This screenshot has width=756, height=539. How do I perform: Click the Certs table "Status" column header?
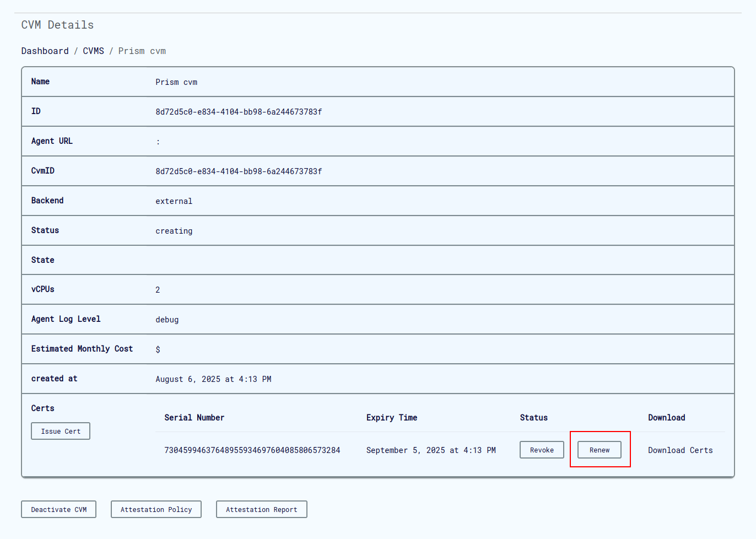[x=533, y=418]
